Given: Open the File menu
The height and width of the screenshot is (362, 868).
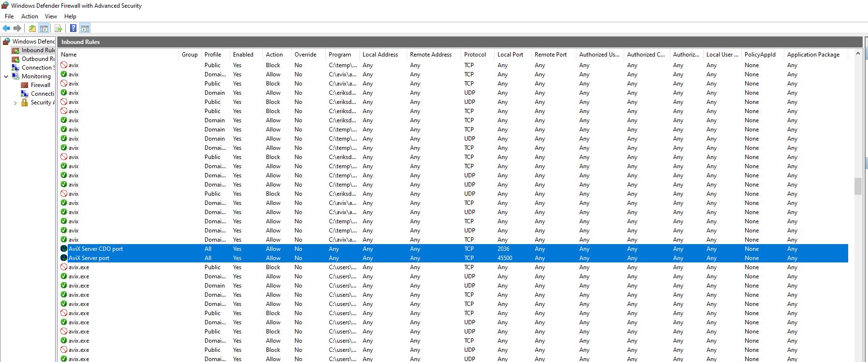Looking at the screenshot, I should 9,16.
